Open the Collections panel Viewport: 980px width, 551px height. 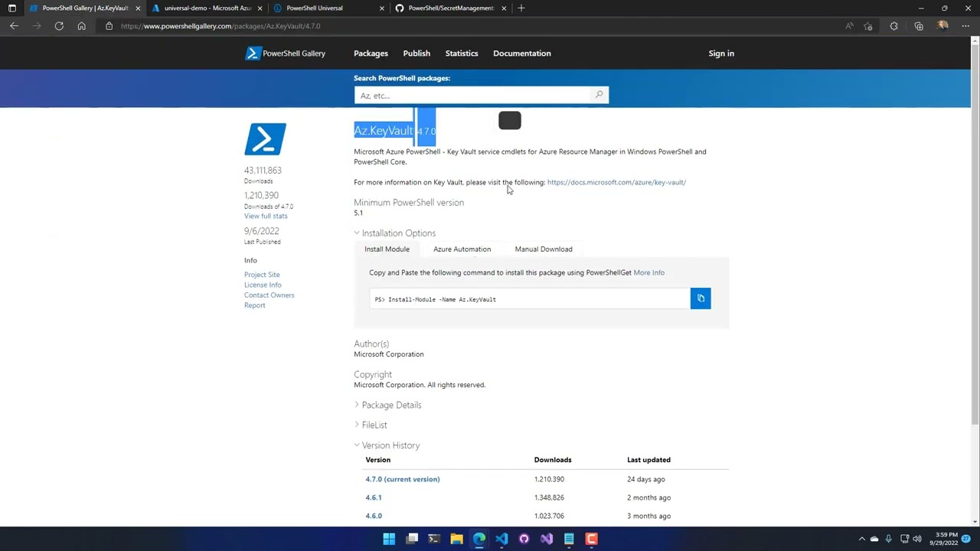tap(919, 26)
